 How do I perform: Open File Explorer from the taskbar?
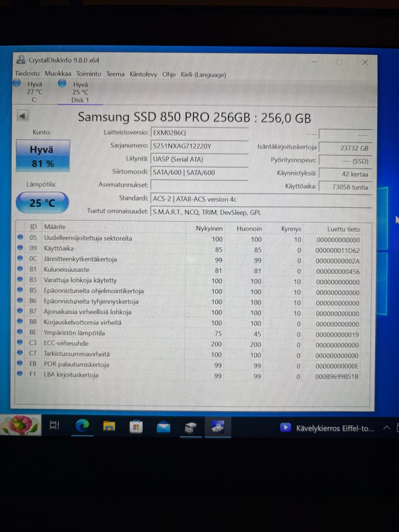(x=109, y=426)
